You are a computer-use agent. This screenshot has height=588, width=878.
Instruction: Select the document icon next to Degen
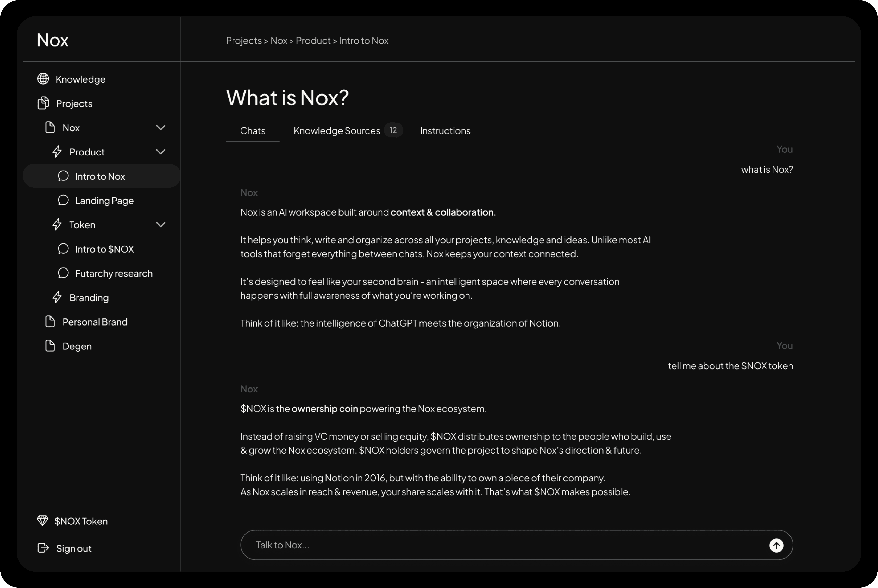pyautogui.click(x=50, y=345)
